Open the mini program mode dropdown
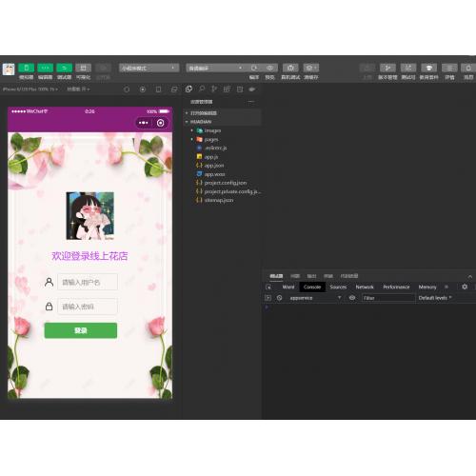Image resolution: width=476 pixels, height=476 pixels. pyautogui.click(x=149, y=68)
